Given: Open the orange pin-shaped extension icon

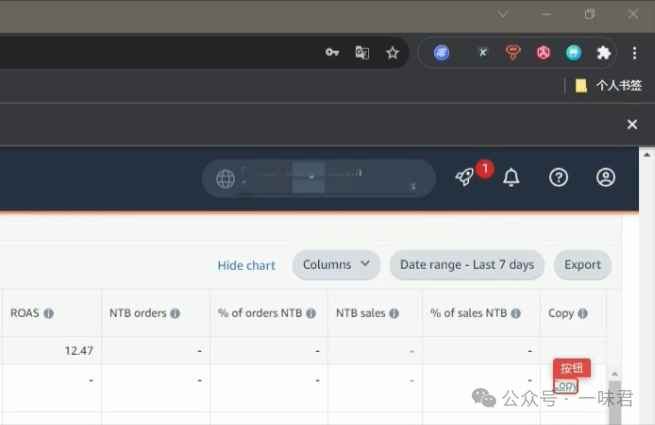Looking at the screenshot, I should coord(513,53).
